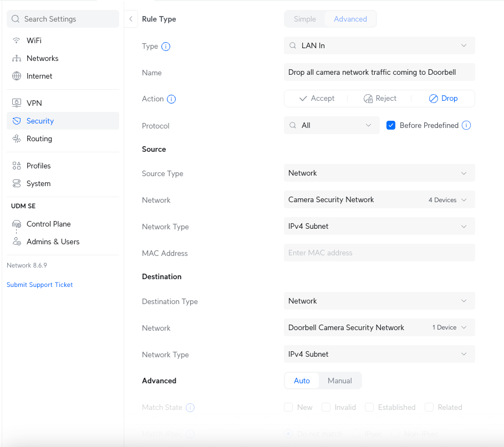Click into the Search Settings field
This screenshot has width=504, height=447.
pos(63,19)
